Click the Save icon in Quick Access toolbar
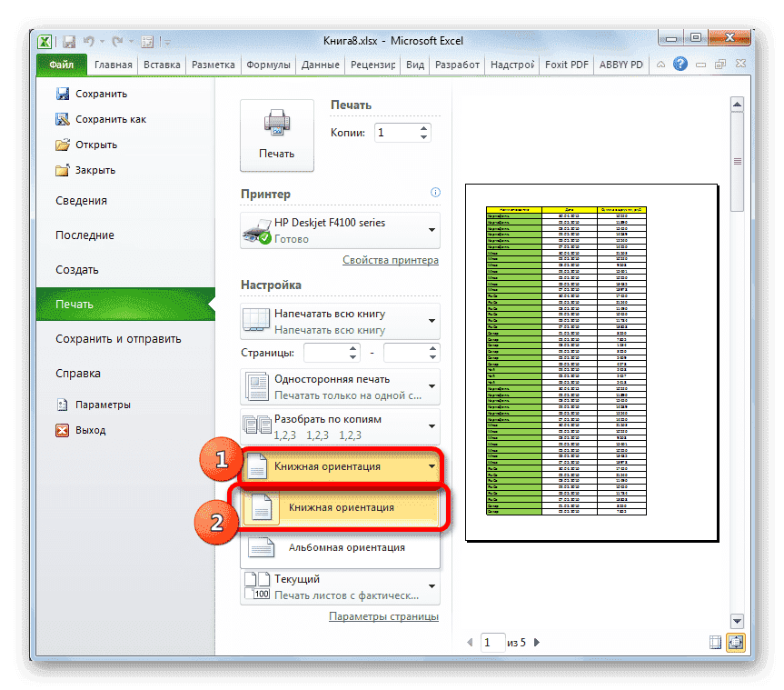 click(70, 40)
